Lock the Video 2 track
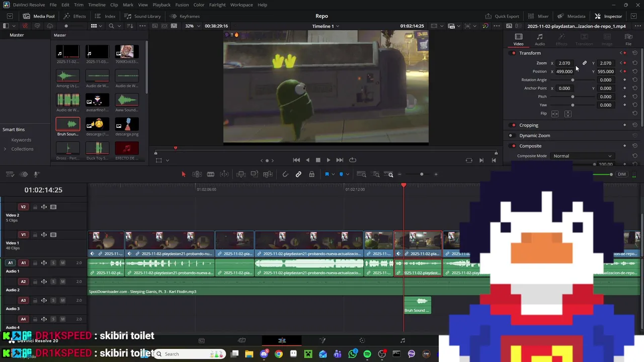This screenshot has width=644, height=362. (35, 207)
